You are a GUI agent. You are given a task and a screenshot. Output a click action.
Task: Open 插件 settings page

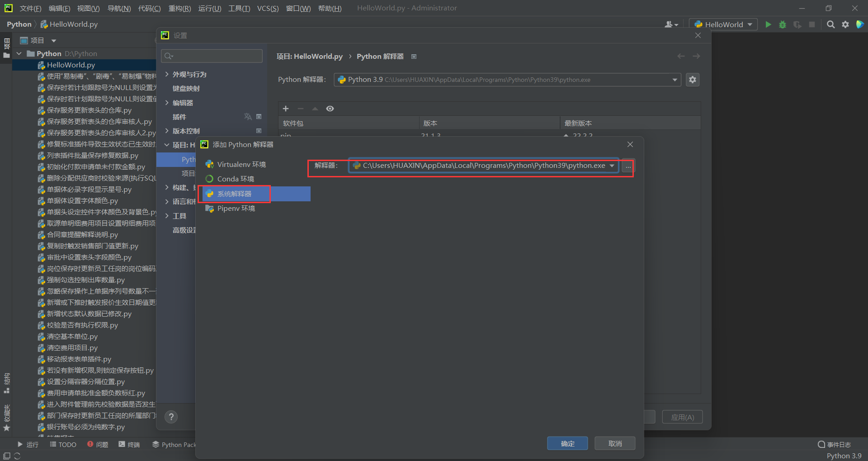[x=179, y=117]
